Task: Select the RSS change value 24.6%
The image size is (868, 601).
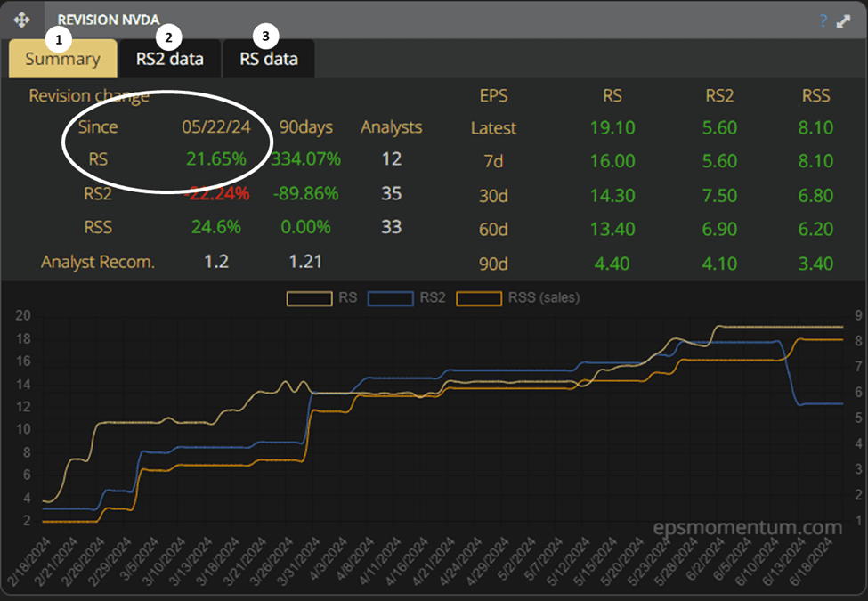Action: (x=216, y=227)
